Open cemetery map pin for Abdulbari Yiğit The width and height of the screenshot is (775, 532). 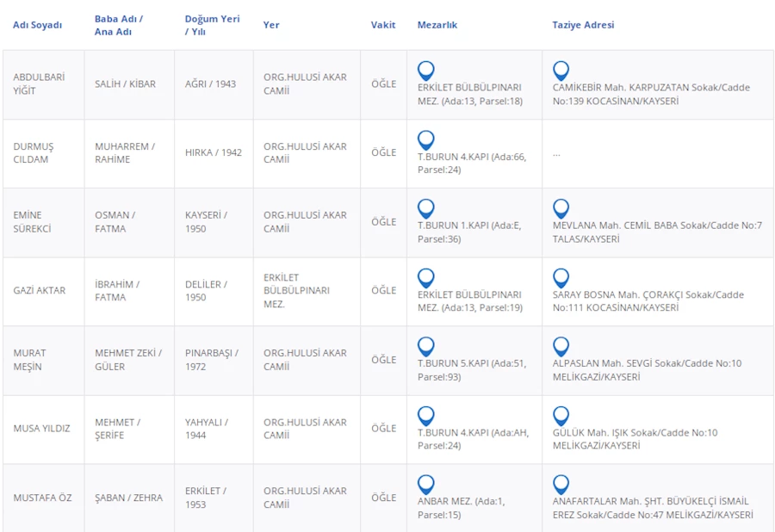[425, 70]
